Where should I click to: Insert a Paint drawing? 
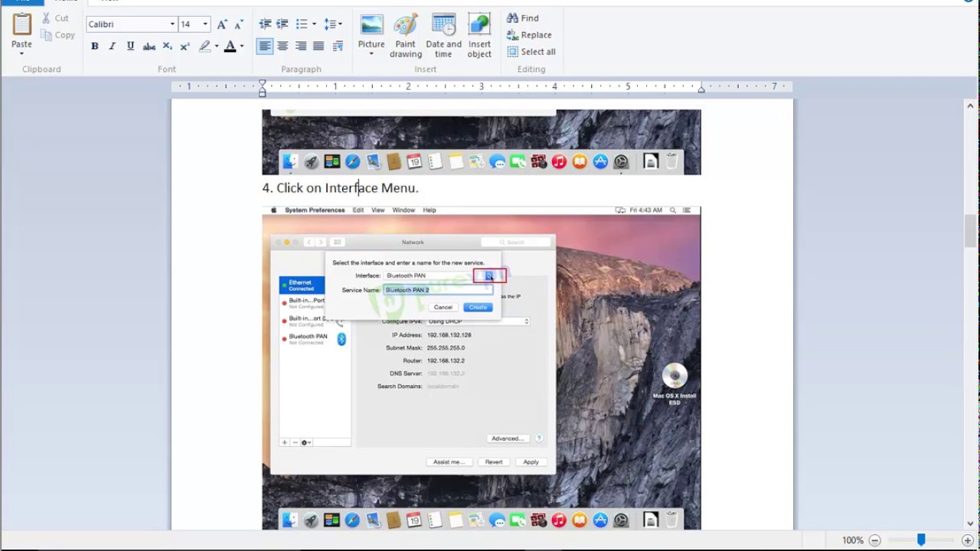405,35
